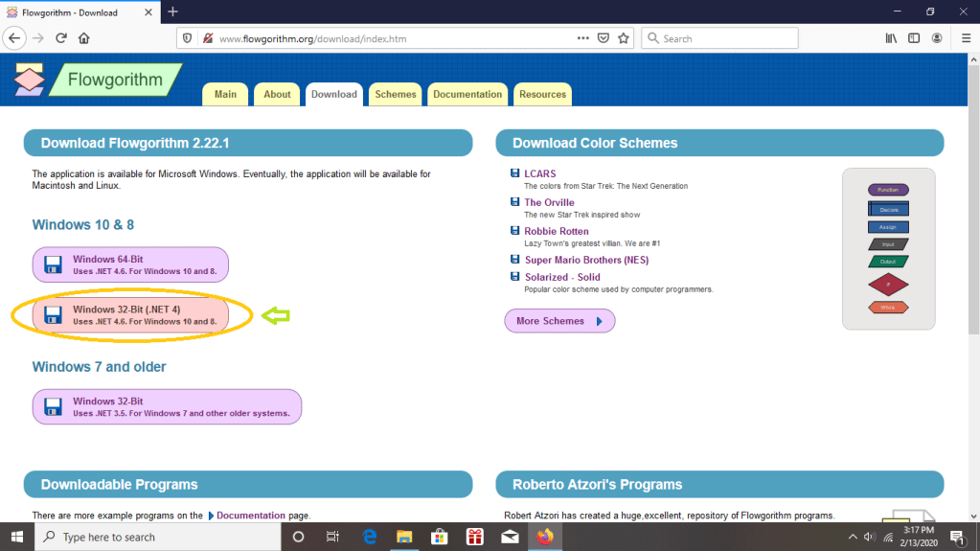The height and width of the screenshot is (551, 980).
Task: Open Microsoft Store from the taskbar
Action: click(x=440, y=537)
